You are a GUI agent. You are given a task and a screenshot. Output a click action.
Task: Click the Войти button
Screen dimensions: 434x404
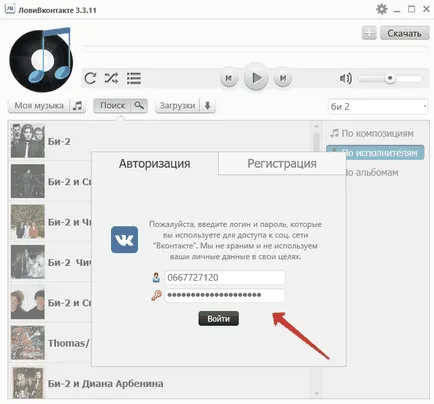tap(218, 319)
